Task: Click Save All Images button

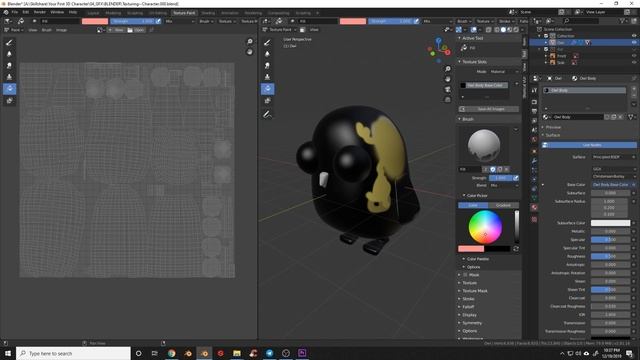Action: pyautogui.click(x=489, y=109)
